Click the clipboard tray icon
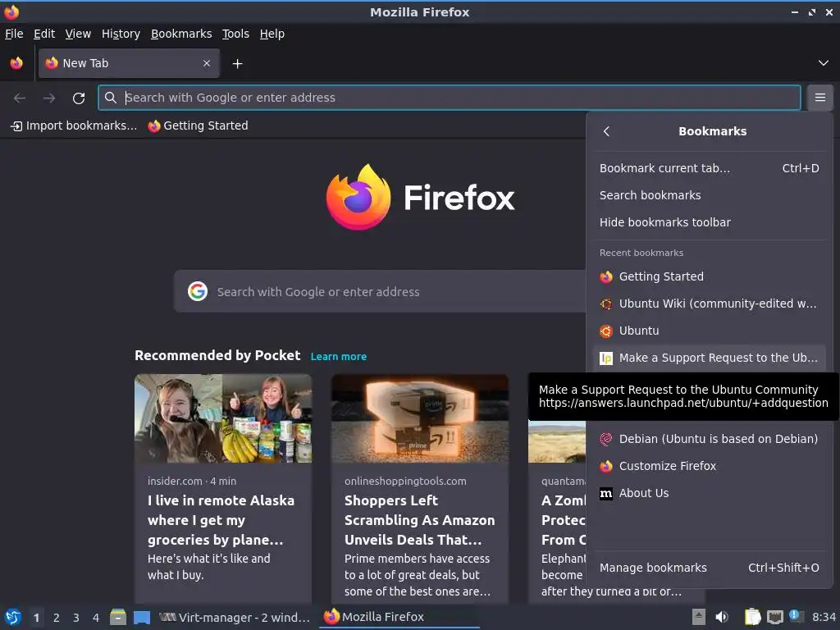 click(753, 617)
